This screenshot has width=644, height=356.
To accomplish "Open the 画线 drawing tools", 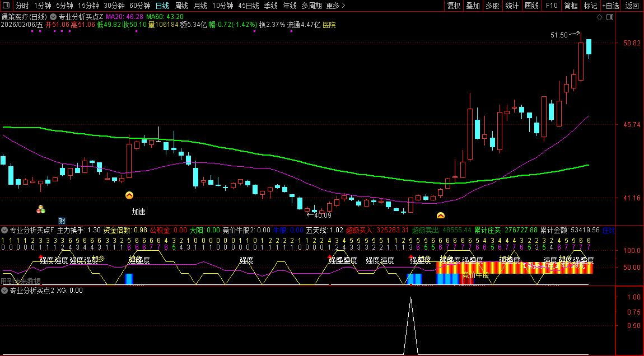I will [531, 6].
